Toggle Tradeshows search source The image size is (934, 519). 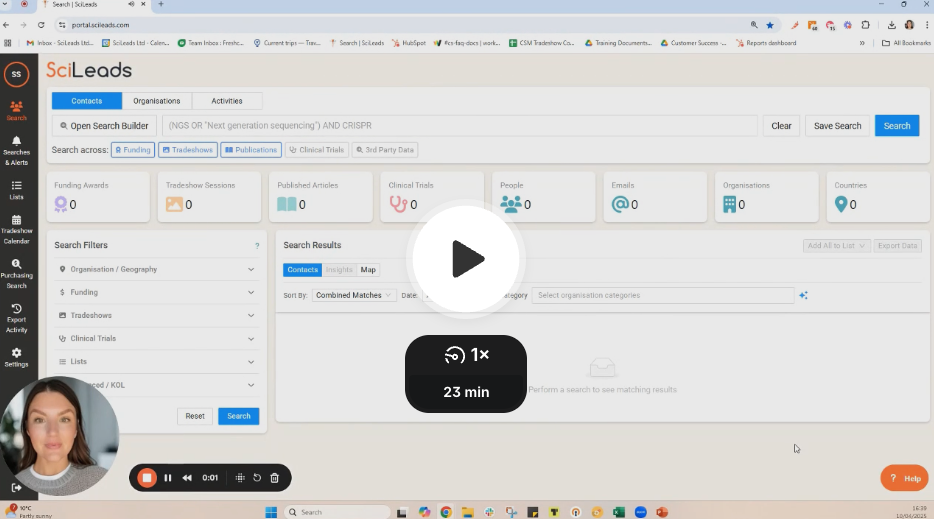189,150
